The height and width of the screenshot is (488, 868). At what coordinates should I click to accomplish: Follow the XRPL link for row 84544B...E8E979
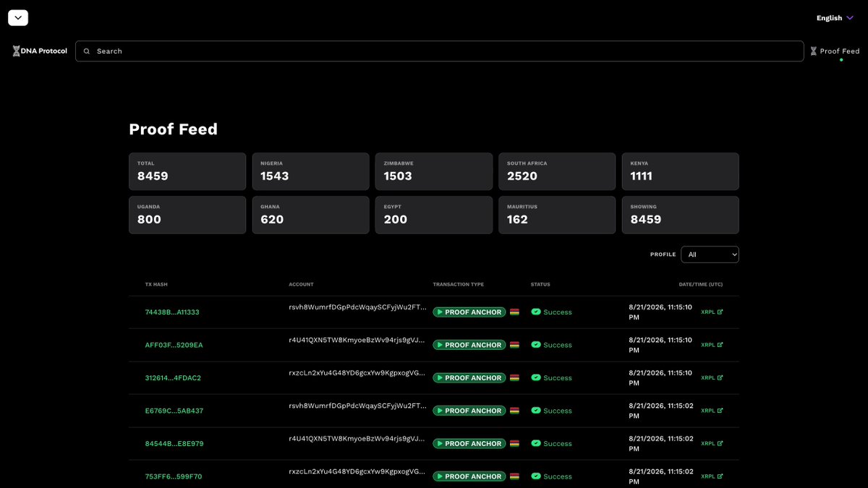pyautogui.click(x=712, y=443)
